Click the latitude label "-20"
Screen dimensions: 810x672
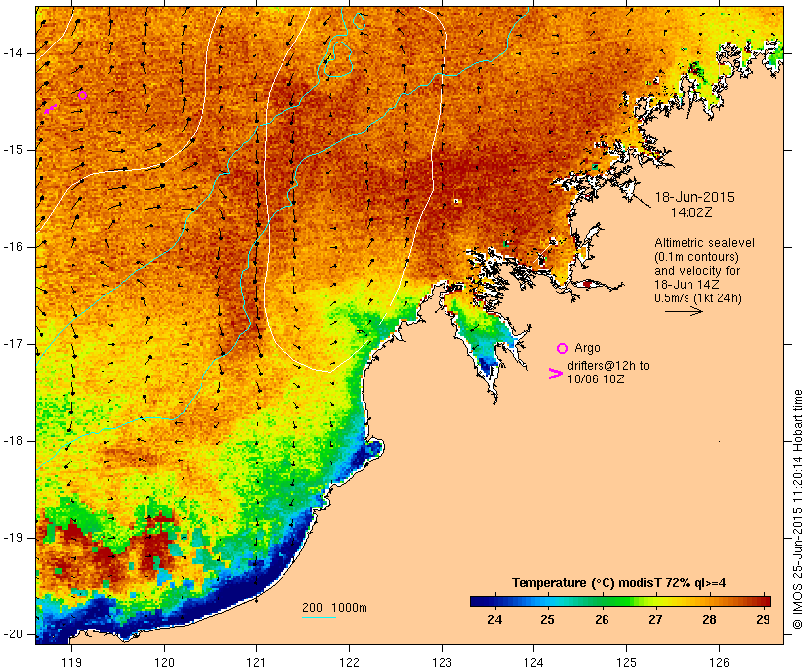point(13,634)
